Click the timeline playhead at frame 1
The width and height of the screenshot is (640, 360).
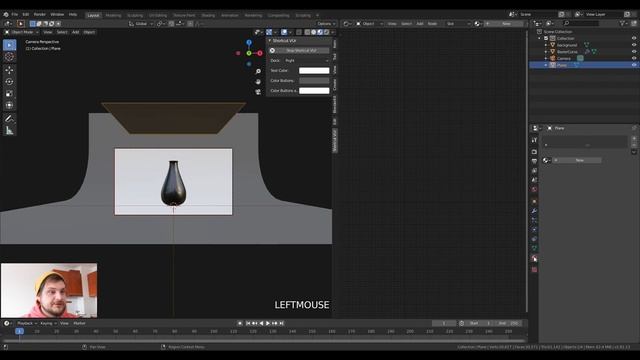[x=19, y=331]
